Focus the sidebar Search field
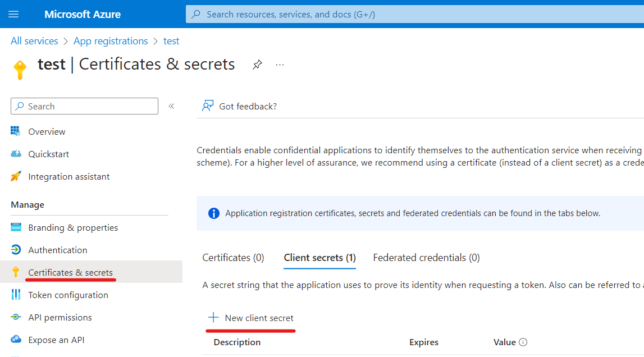This screenshot has width=644, height=357. pos(84,106)
